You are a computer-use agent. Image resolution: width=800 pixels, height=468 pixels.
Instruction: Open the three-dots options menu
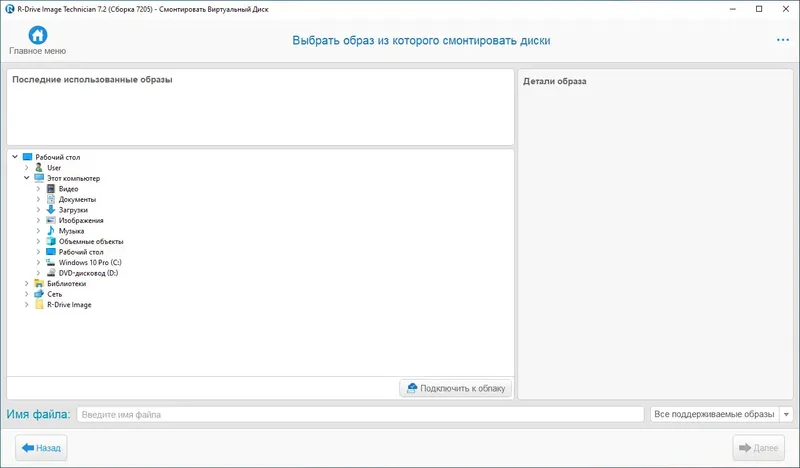783,40
